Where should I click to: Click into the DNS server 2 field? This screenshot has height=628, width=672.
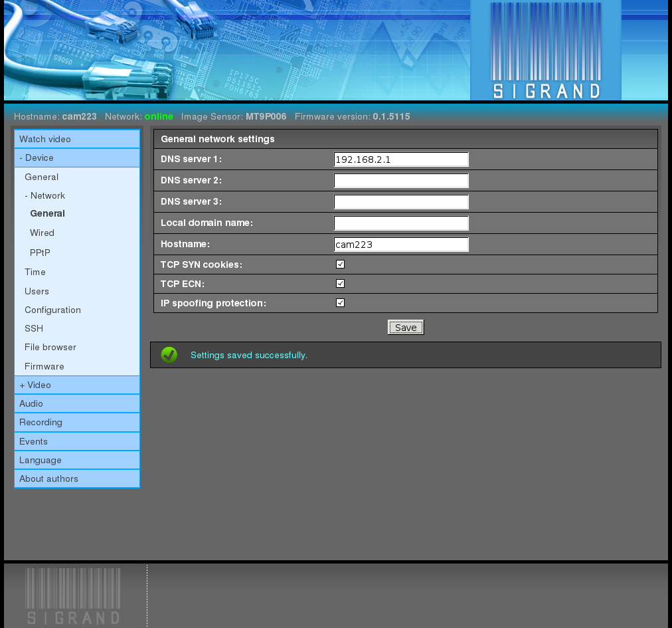coord(401,181)
